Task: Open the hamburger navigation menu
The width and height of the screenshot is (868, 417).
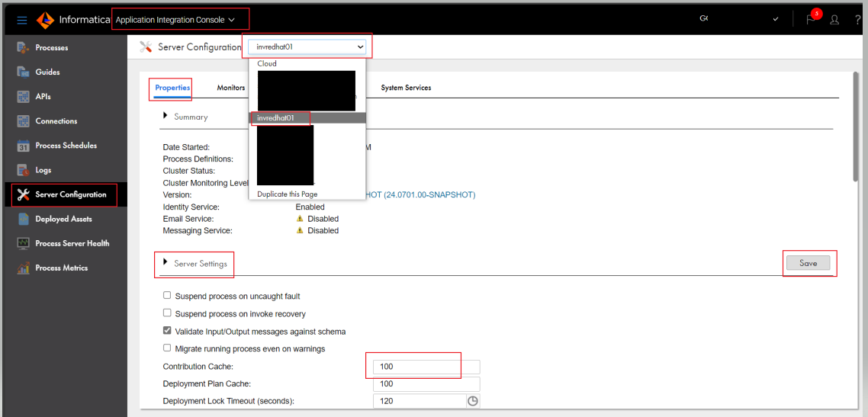Action: [22, 20]
